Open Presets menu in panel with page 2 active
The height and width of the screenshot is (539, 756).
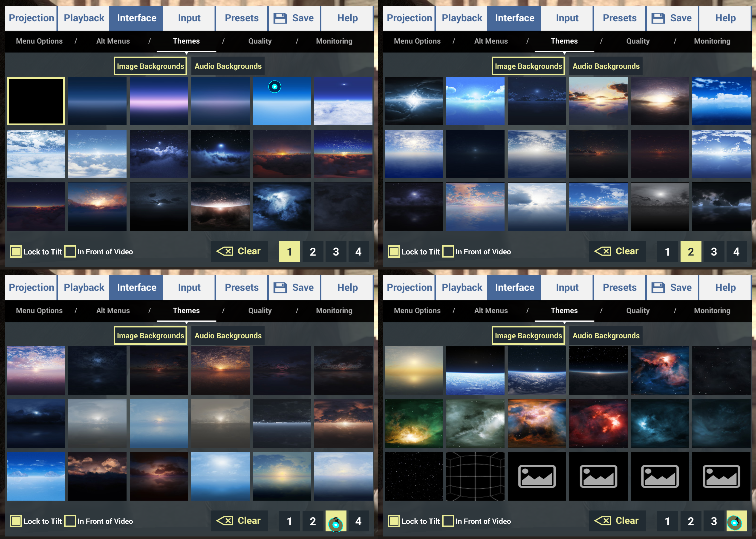(x=620, y=18)
